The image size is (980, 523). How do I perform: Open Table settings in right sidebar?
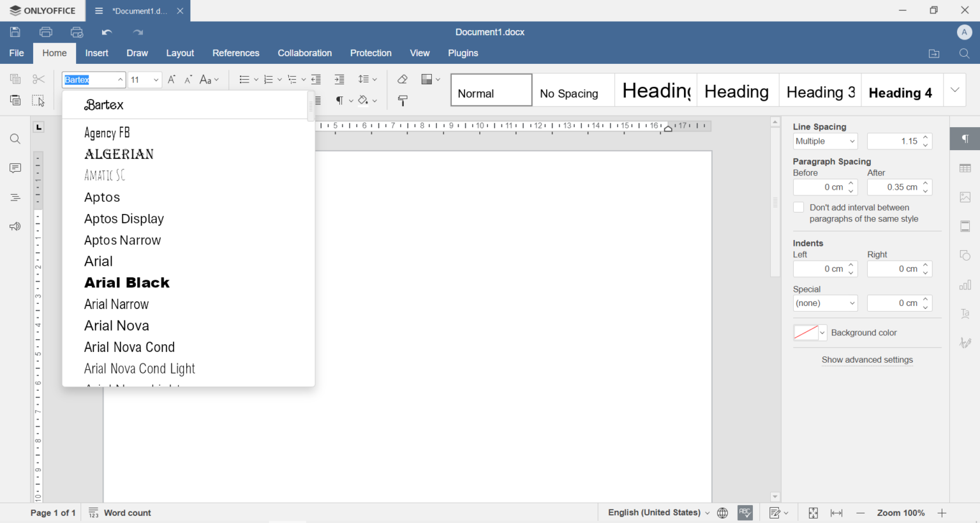pyautogui.click(x=965, y=168)
